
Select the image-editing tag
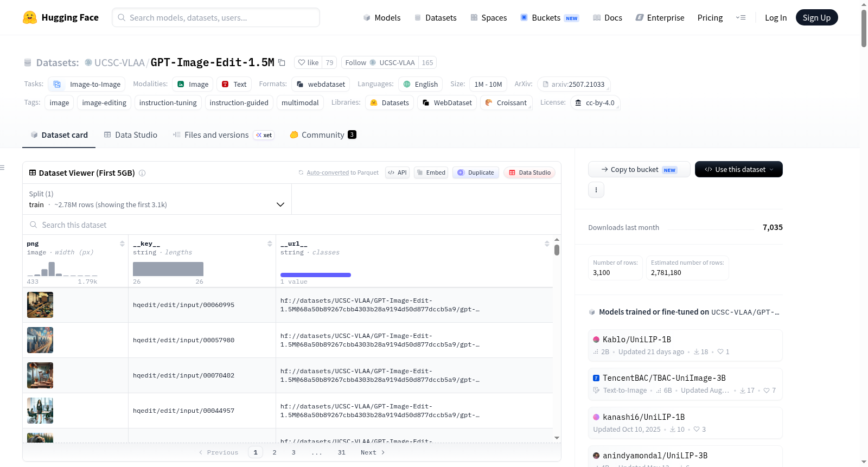click(104, 103)
